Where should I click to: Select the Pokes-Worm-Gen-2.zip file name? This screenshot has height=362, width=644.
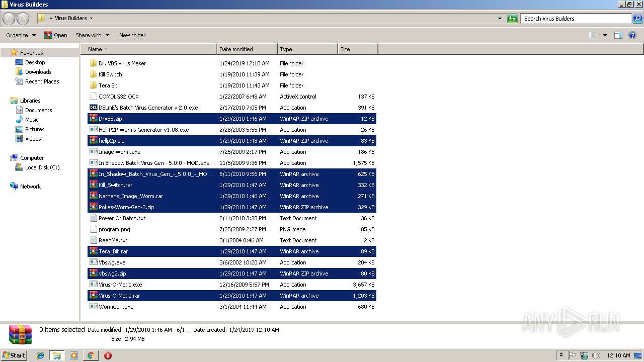coord(126,207)
